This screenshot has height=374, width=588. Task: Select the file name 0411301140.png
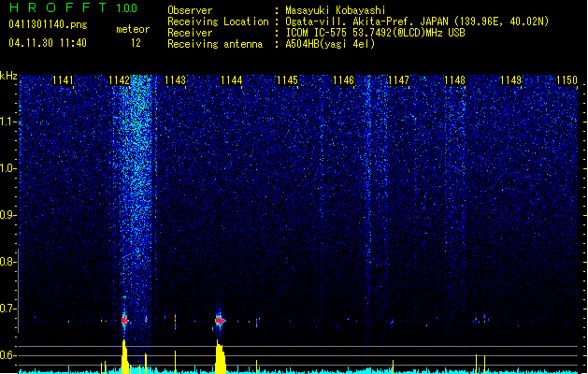pyautogui.click(x=48, y=24)
